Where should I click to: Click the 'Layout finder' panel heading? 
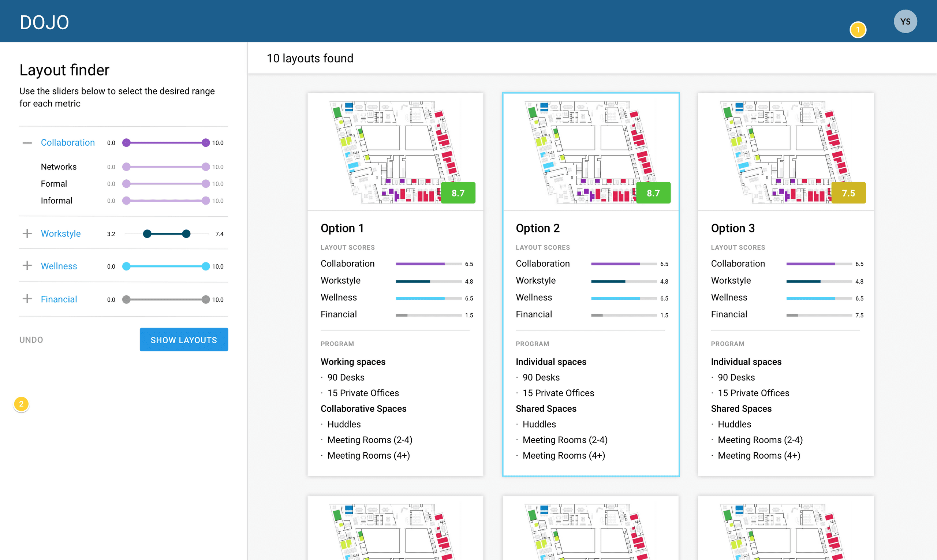pos(64,70)
